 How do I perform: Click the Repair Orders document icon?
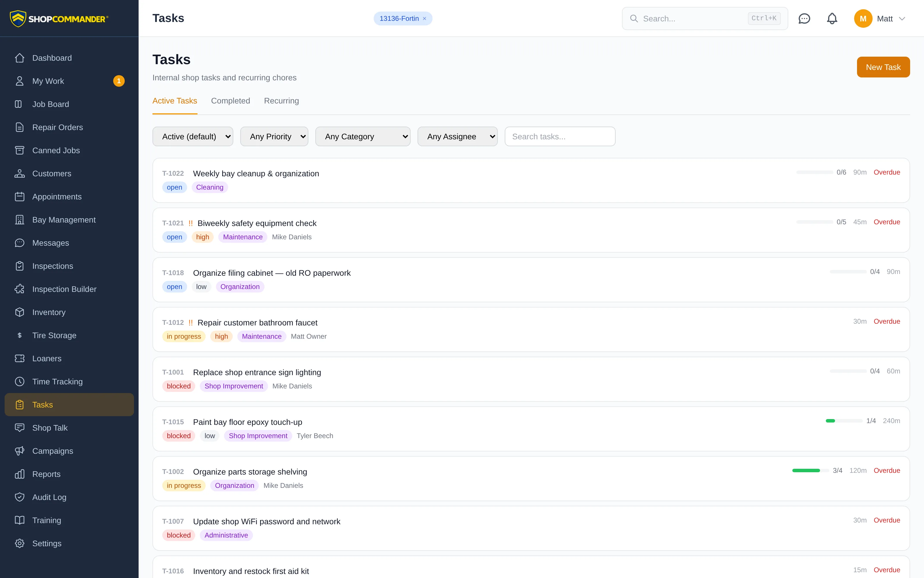(19, 127)
